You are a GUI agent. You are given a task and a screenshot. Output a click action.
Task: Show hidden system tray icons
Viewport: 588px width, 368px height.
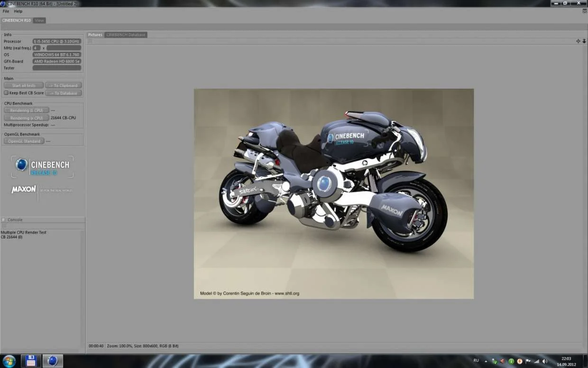pyautogui.click(x=486, y=361)
